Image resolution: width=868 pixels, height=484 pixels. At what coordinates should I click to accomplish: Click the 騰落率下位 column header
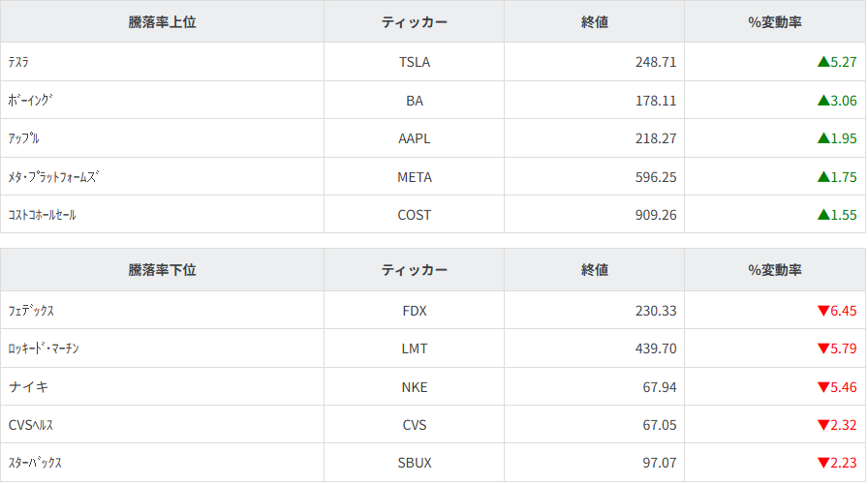[162, 270]
